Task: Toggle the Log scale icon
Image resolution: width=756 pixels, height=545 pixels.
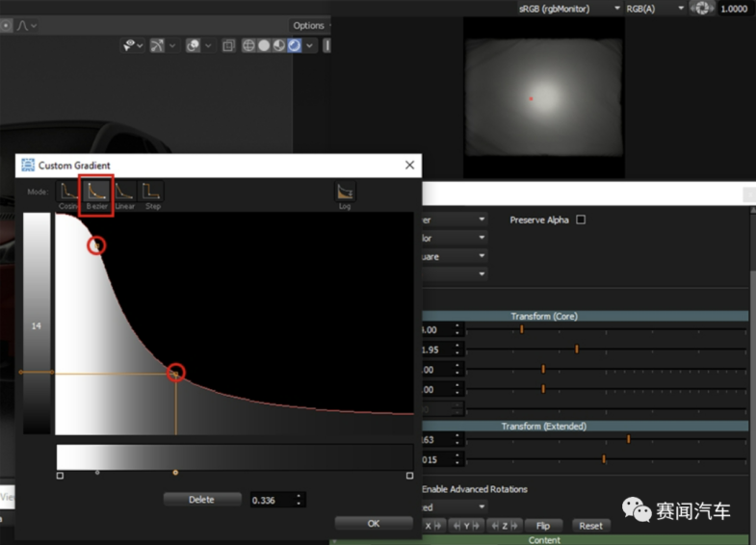Action: [x=345, y=192]
